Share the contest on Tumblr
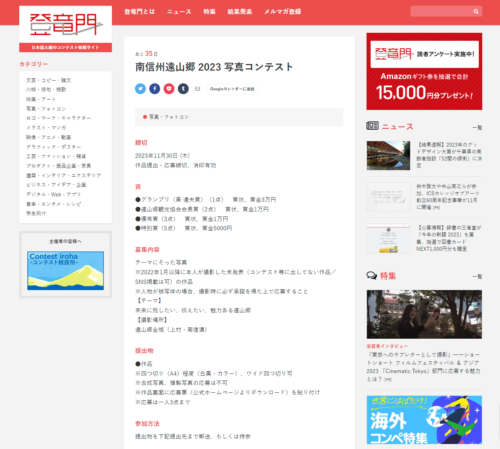The image size is (500, 449). (x=183, y=89)
